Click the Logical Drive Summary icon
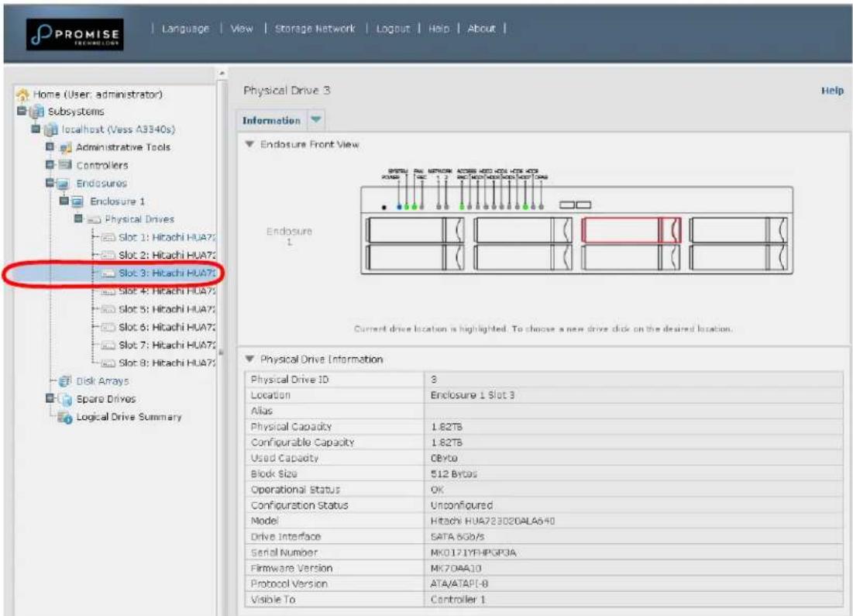Viewport: 853px width, 616px height. [x=65, y=418]
